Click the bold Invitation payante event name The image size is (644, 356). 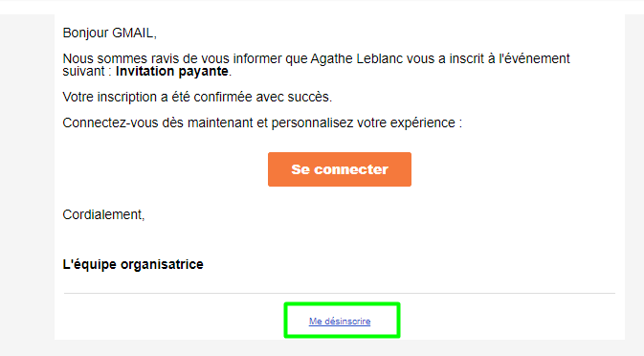tap(171, 72)
